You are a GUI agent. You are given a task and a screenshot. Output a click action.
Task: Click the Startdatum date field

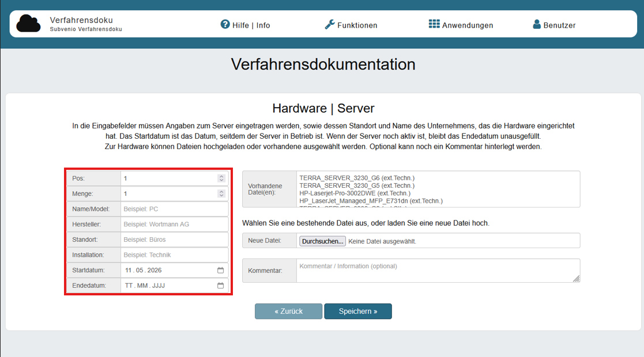point(175,270)
